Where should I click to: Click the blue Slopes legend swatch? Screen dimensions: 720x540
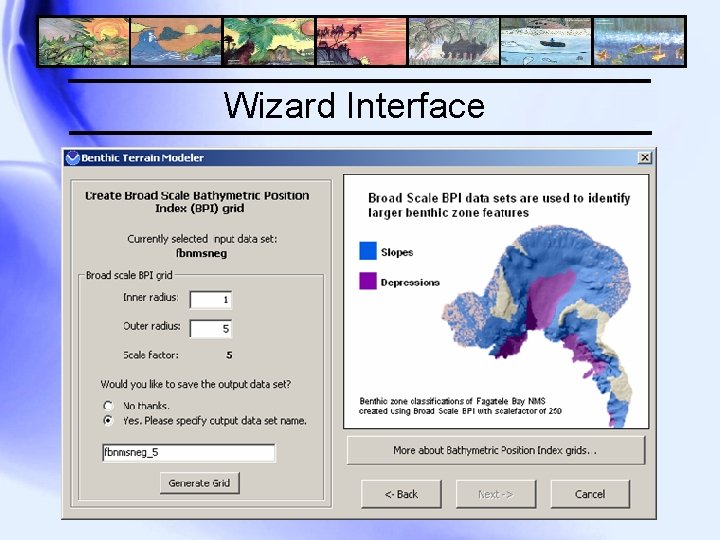click(x=368, y=251)
